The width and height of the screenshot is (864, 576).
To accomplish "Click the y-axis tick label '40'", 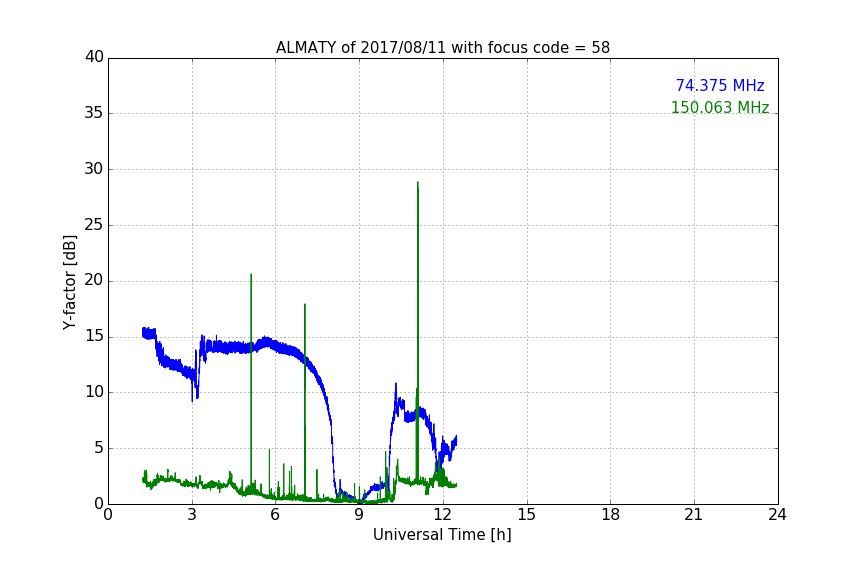I will tap(94, 57).
